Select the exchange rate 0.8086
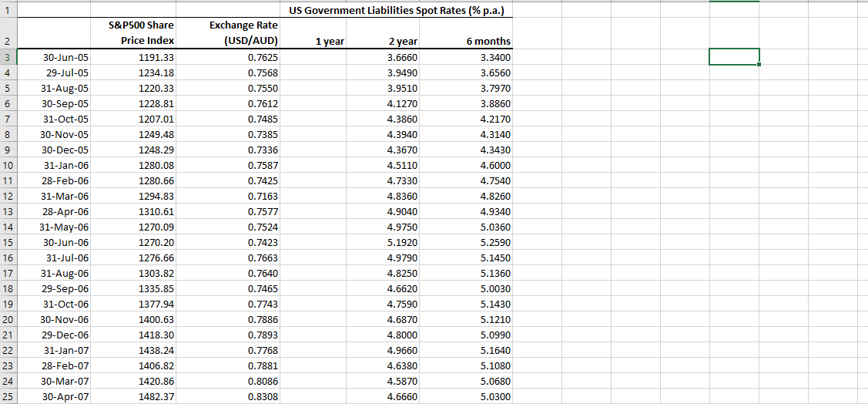 [228, 382]
